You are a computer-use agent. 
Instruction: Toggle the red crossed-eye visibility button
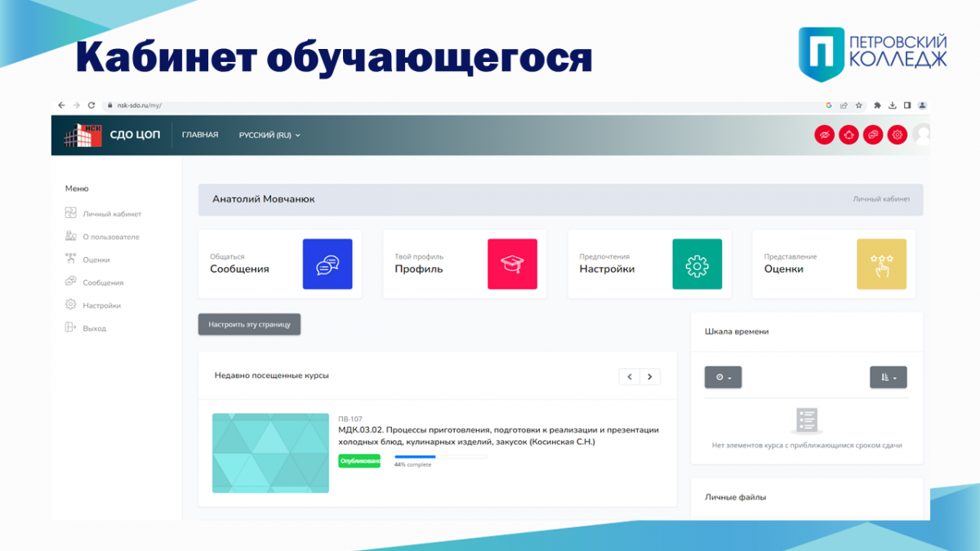[x=824, y=135]
